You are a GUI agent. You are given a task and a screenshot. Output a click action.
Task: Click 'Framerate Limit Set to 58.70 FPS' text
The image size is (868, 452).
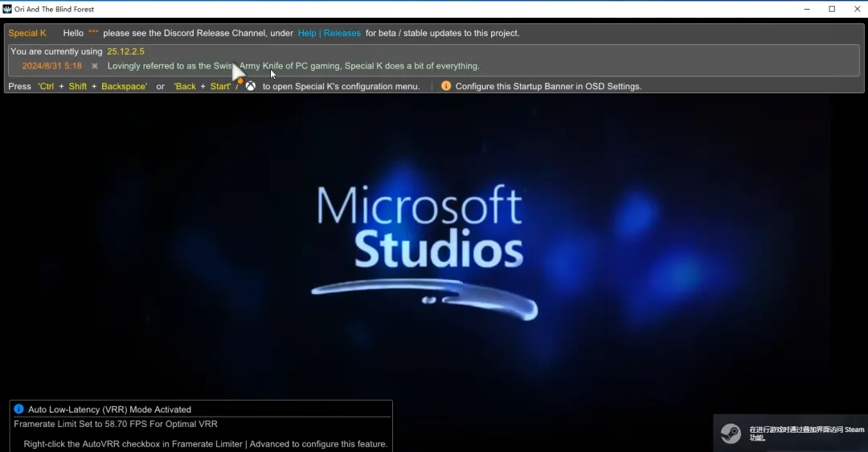(116, 424)
